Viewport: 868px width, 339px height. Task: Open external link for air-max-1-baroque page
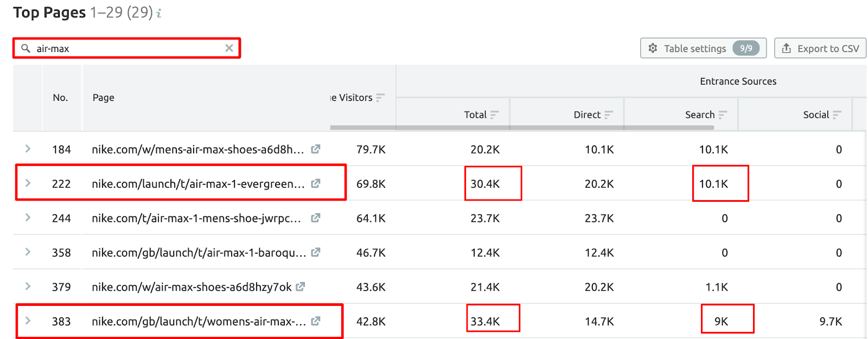point(315,252)
